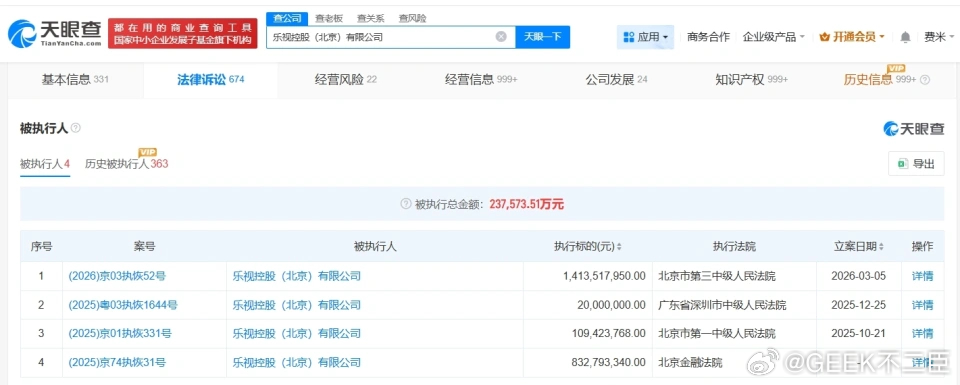The height and width of the screenshot is (385, 960).
Task: Open 详情 for the 2025-12-25 case
Action: (923, 305)
